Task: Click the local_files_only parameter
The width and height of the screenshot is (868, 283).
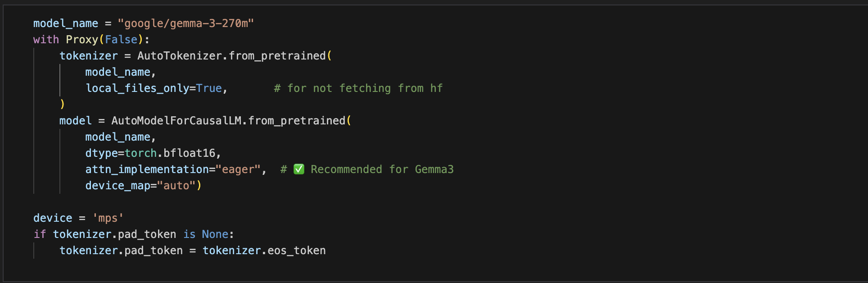Action: [137, 88]
